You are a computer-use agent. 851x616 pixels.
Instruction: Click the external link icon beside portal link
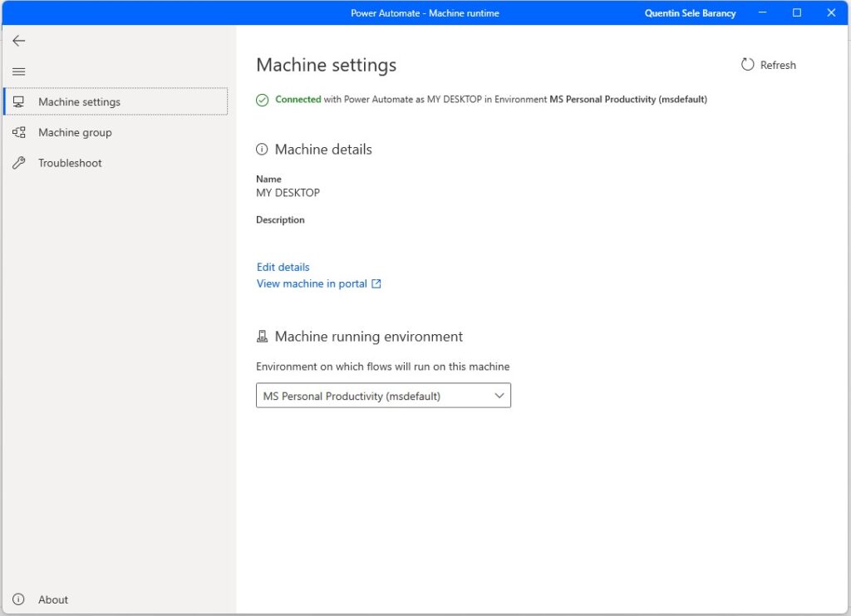pyautogui.click(x=376, y=283)
